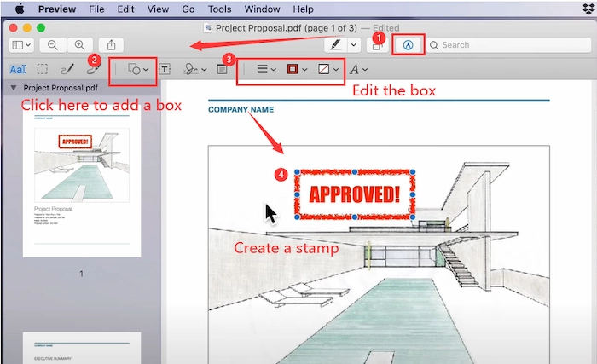Select the Text Selection tool
This screenshot has height=364, width=597.
pyautogui.click(x=17, y=69)
